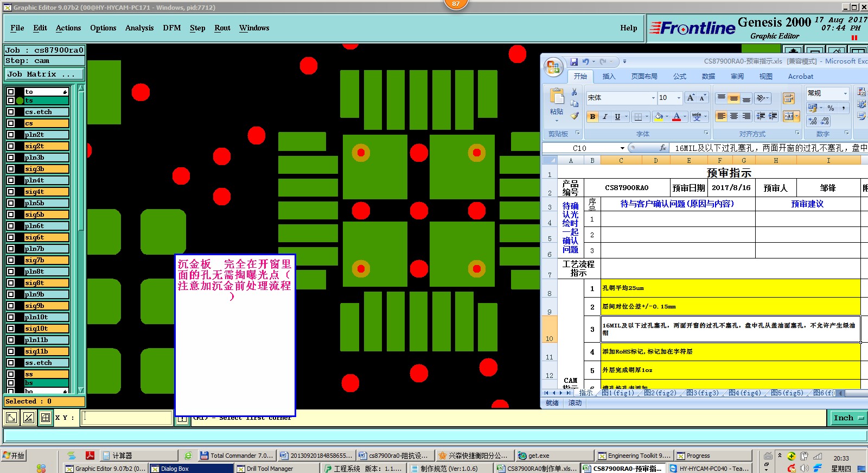The image size is (868, 473).
Task: Toggle checkbox for layer sig11b
Action: pyautogui.click(x=11, y=351)
